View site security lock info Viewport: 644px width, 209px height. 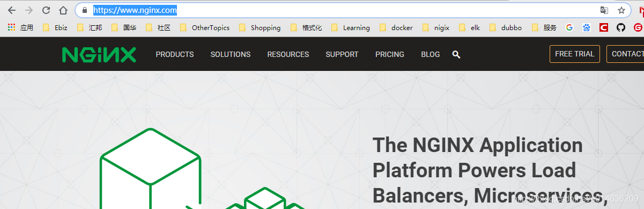tap(85, 10)
